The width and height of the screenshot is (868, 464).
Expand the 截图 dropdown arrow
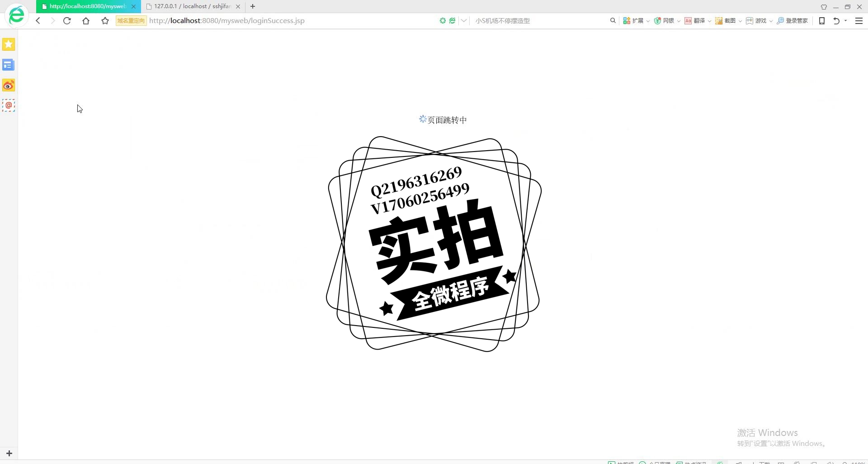click(740, 21)
